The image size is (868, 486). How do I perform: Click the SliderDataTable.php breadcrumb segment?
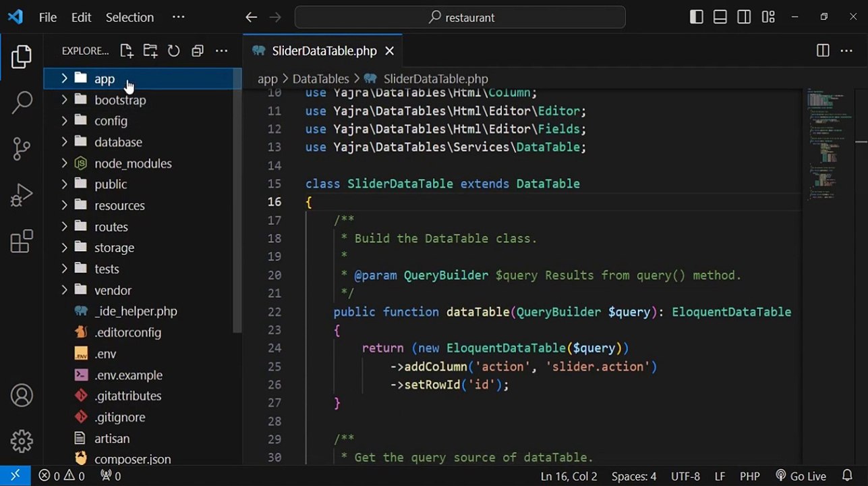pyautogui.click(x=435, y=79)
